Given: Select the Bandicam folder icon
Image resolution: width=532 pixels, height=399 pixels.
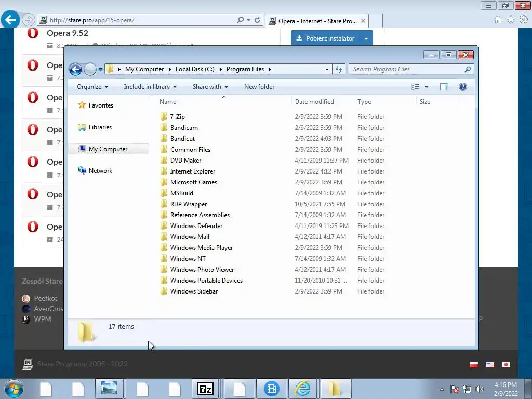Looking at the screenshot, I should (x=164, y=128).
